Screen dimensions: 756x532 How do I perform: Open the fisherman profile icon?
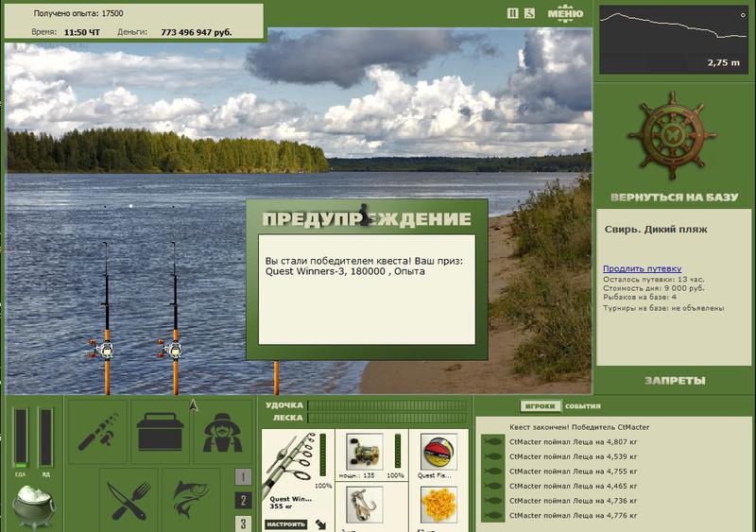click(222, 431)
